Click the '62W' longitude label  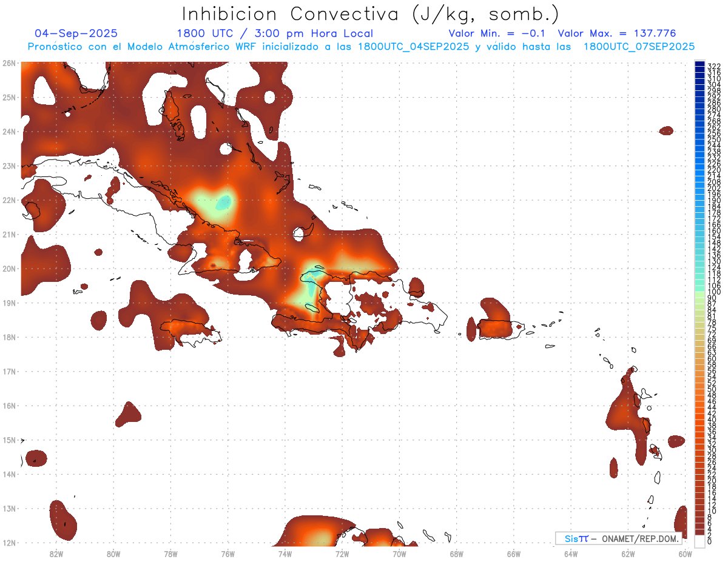point(628,554)
